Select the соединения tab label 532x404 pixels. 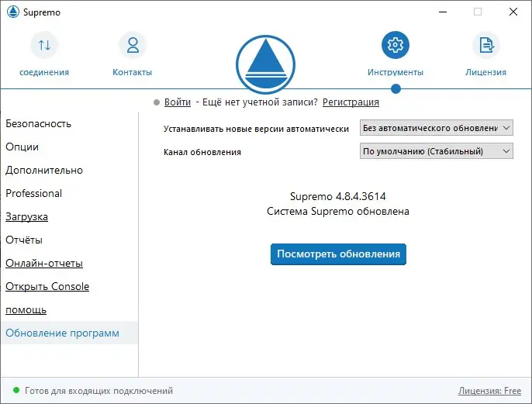point(44,72)
